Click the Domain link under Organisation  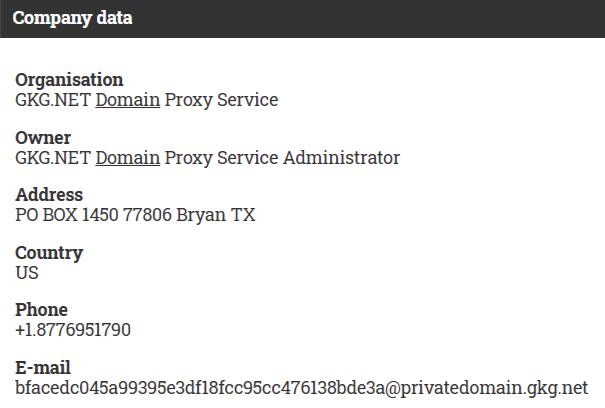click(x=128, y=100)
